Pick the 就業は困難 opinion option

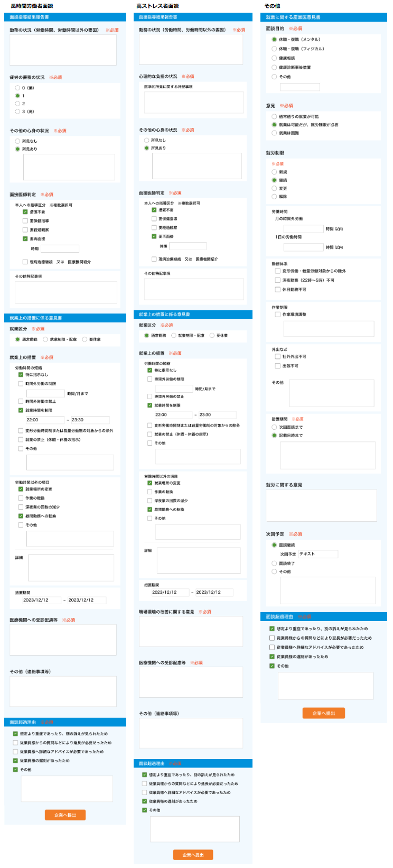pos(274,133)
